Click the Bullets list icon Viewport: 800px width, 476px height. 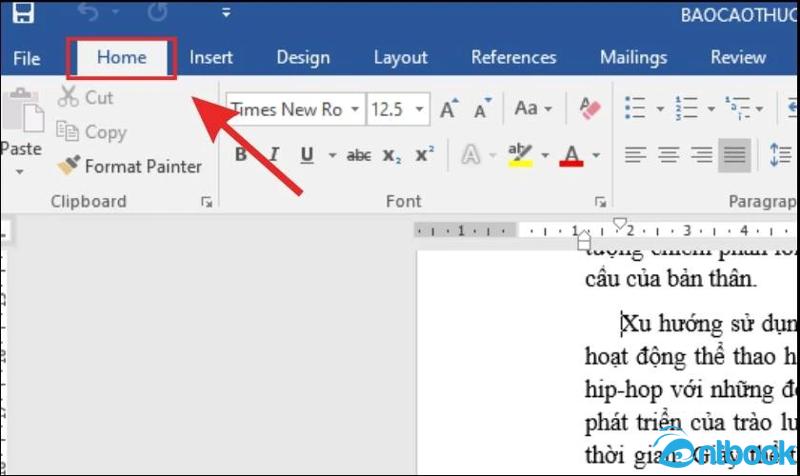[635, 108]
